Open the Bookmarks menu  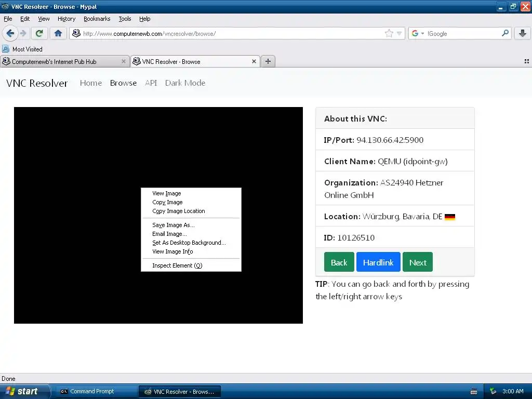coord(97,19)
